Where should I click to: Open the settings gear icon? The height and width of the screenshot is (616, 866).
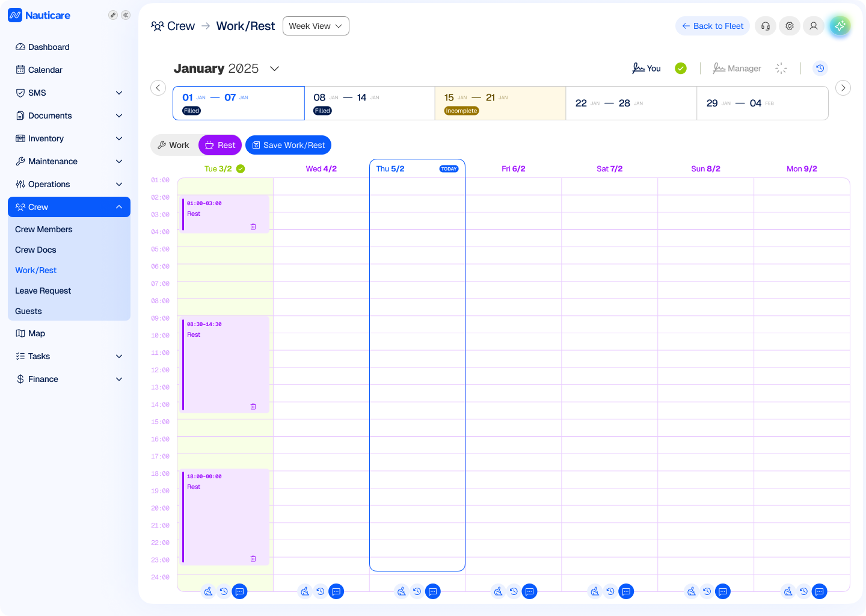(x=790, y=26)
